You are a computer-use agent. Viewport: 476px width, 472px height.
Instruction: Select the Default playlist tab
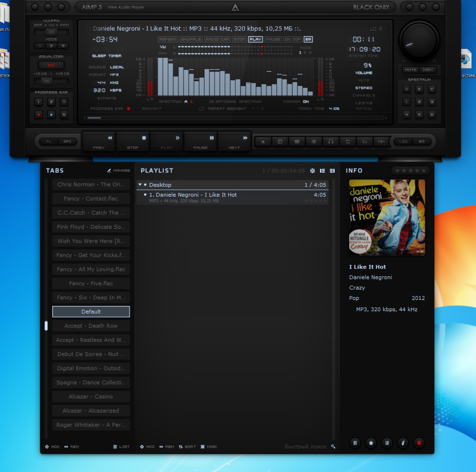(x=91, y=312)
